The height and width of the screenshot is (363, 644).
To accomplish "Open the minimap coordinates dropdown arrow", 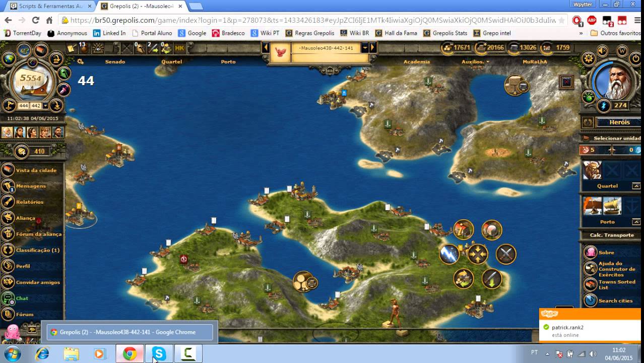I will pos(46,106).
